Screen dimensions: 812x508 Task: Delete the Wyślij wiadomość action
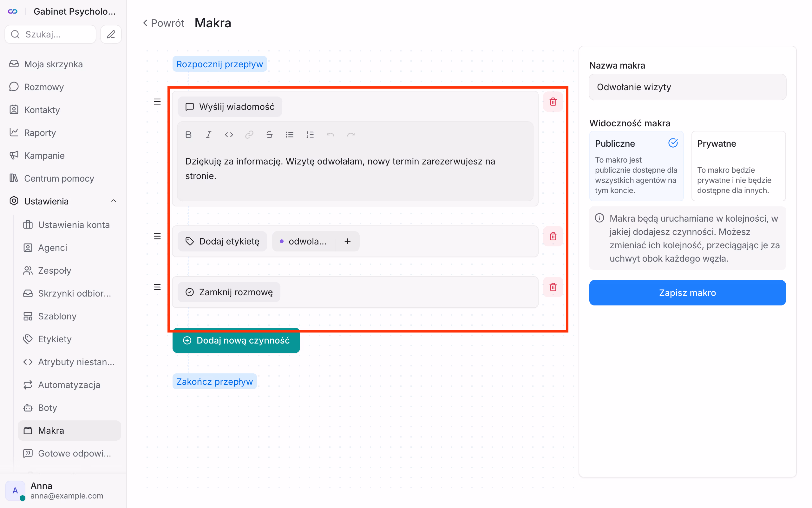click(x=553, y=102)
